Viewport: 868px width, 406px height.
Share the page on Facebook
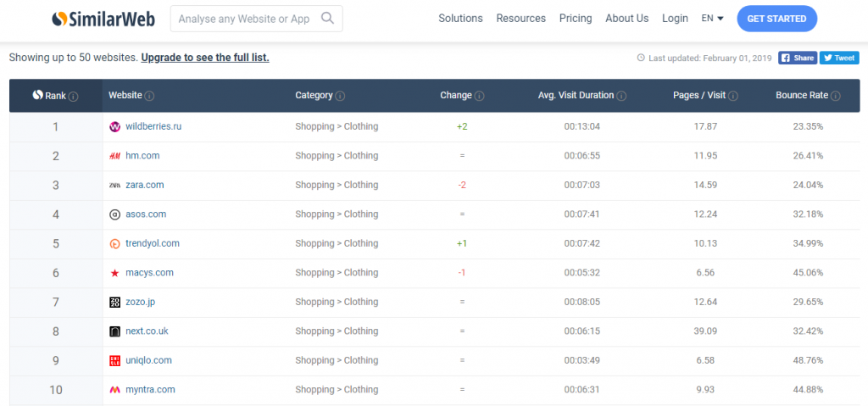tap(798, 58)
